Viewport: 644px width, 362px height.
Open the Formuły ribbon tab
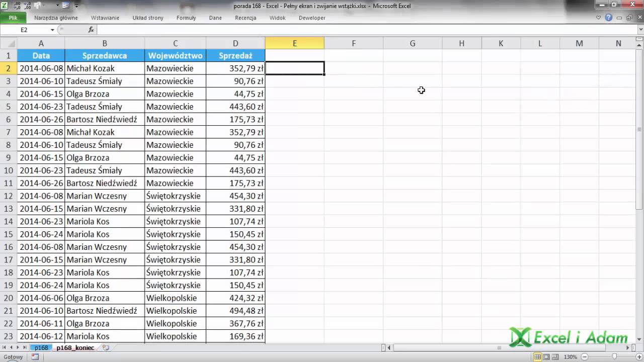click(186, 18)
